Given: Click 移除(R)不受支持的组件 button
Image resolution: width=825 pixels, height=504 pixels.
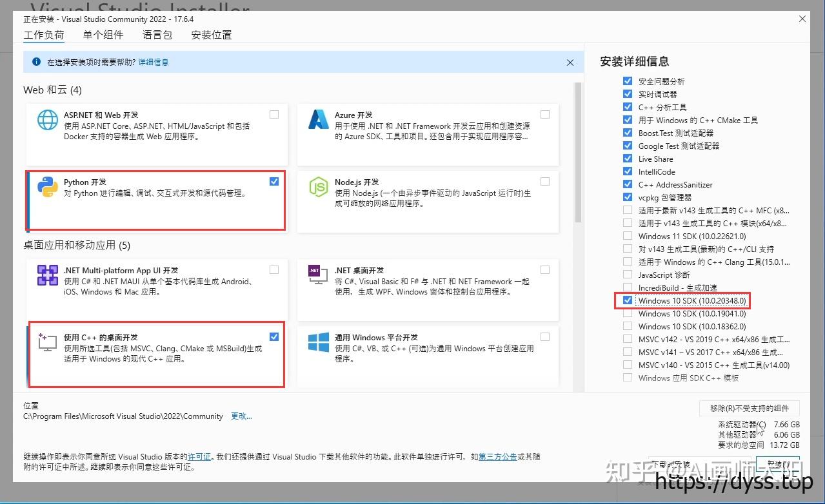Looking at the screenshot, I should (750, 408).
